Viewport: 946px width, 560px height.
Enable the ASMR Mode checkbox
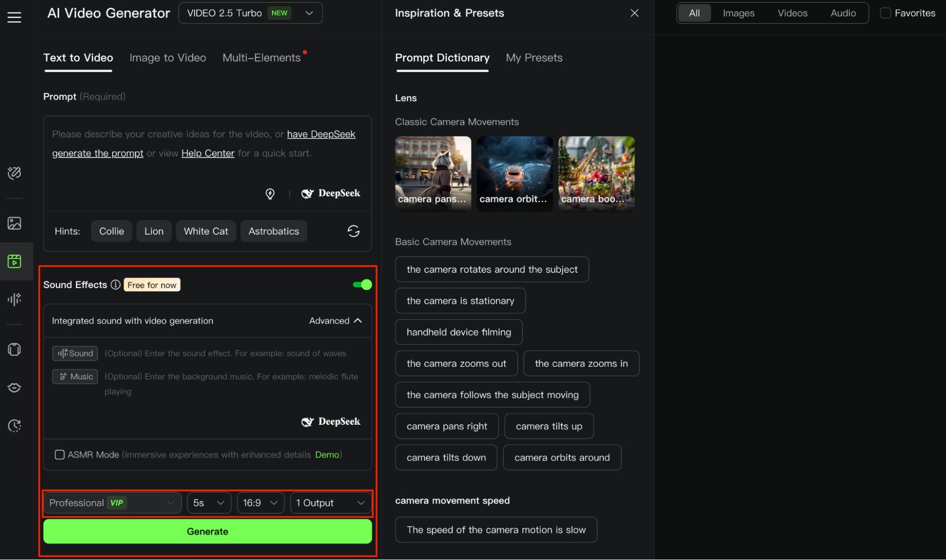[x=60, y=455]
